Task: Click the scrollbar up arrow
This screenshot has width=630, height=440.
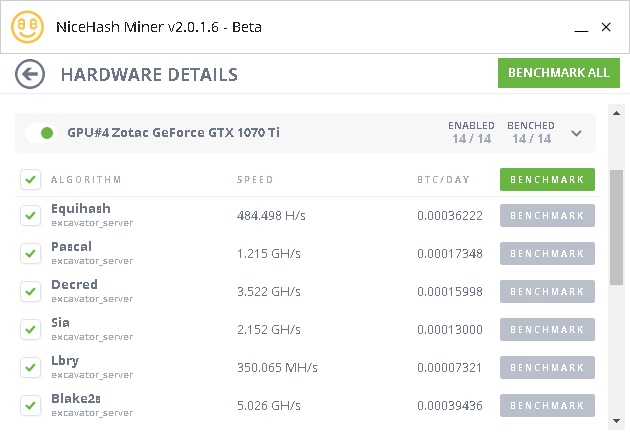Action: click(616, 113)
